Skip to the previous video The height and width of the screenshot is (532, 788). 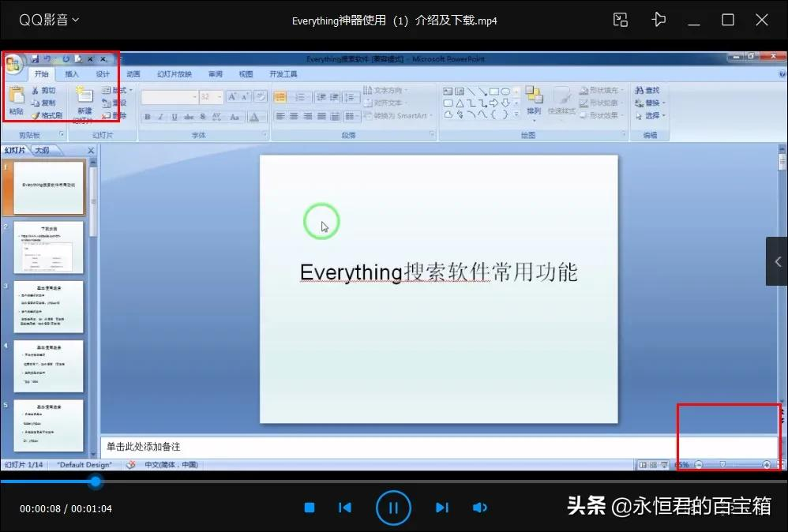pyautogui.click(x=344, y=508)
